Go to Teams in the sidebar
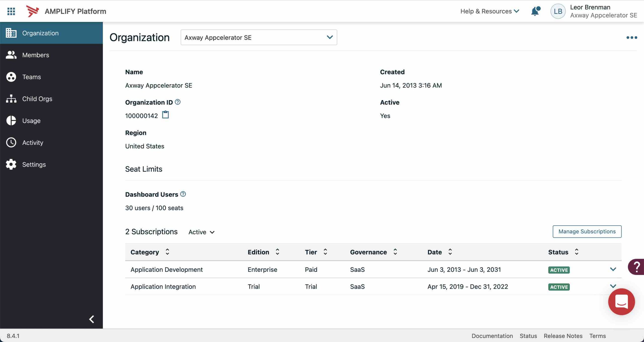 [x=51, y=77]
